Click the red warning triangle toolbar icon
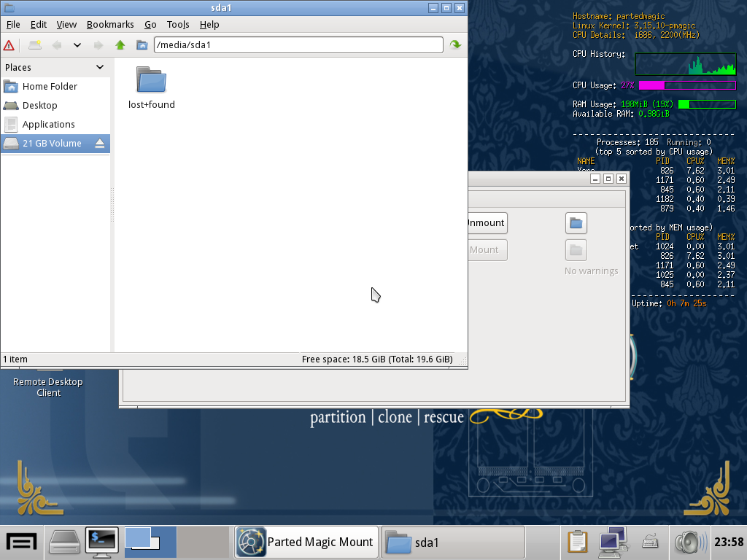Image resolution: width=747 pixels, height=560 pixels. pos(9,45)
